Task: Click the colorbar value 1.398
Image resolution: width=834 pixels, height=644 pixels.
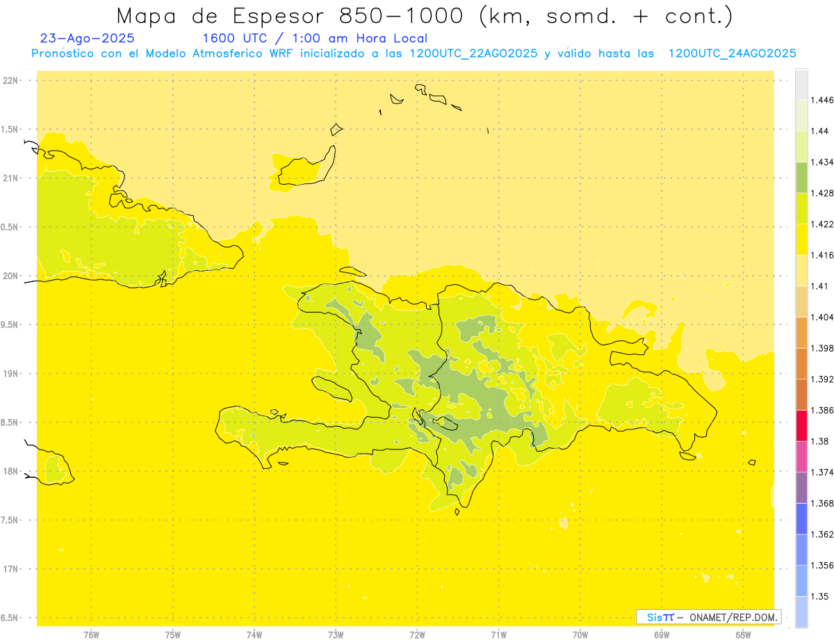Action: pyautogui.click(x=824, y=348)
